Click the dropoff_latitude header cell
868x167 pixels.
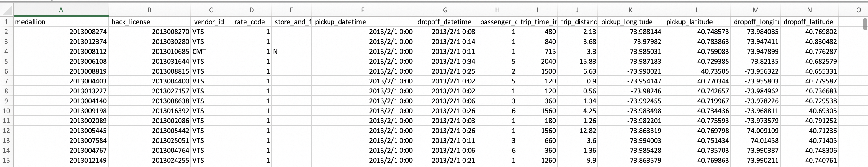pyautogui.click(x=809, y=22)
